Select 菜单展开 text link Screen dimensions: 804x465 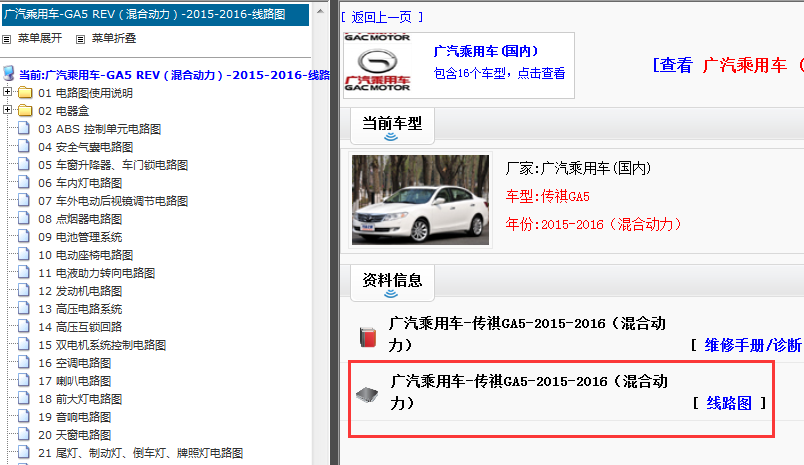[x=39, y=38]
